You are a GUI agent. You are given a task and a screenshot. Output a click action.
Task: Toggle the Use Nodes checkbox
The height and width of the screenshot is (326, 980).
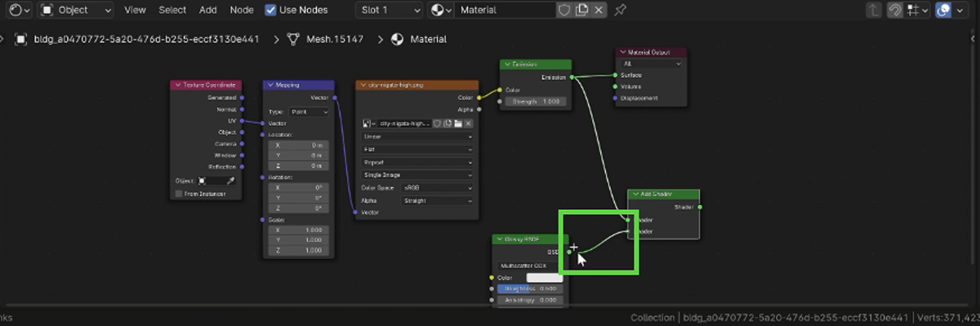(270, 10)
